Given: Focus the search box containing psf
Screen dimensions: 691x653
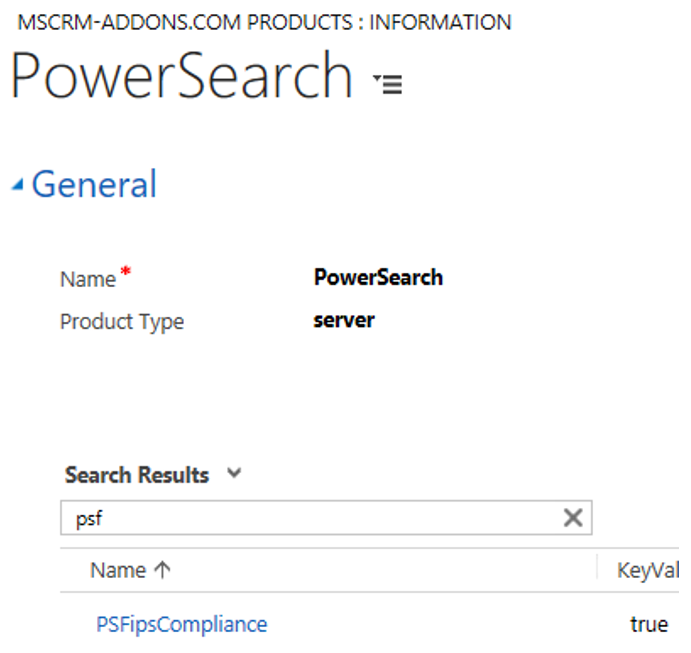Looking at the screenshot, I should coord(326,518).
